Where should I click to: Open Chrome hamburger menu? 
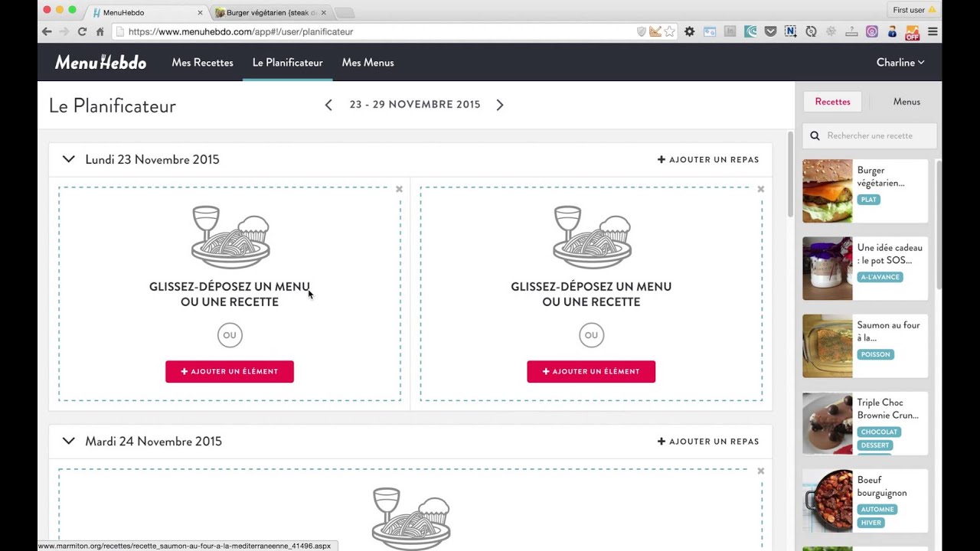[933, 31]
